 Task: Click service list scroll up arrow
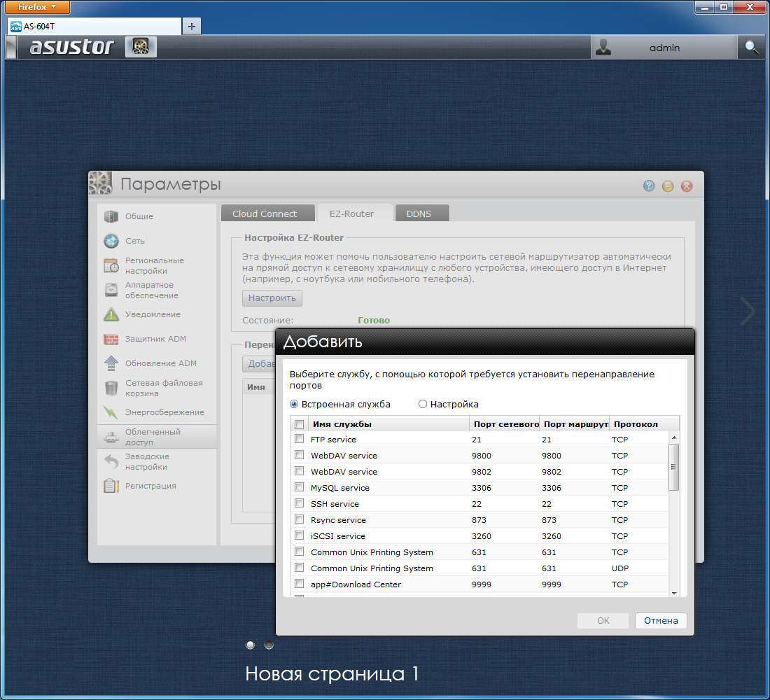[x=673, y=437]
